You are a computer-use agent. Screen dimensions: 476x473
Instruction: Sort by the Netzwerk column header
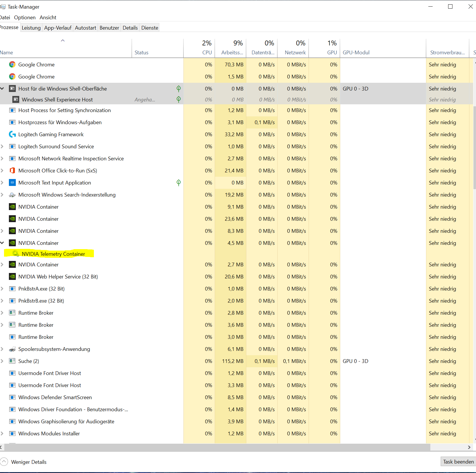[293, 48]
